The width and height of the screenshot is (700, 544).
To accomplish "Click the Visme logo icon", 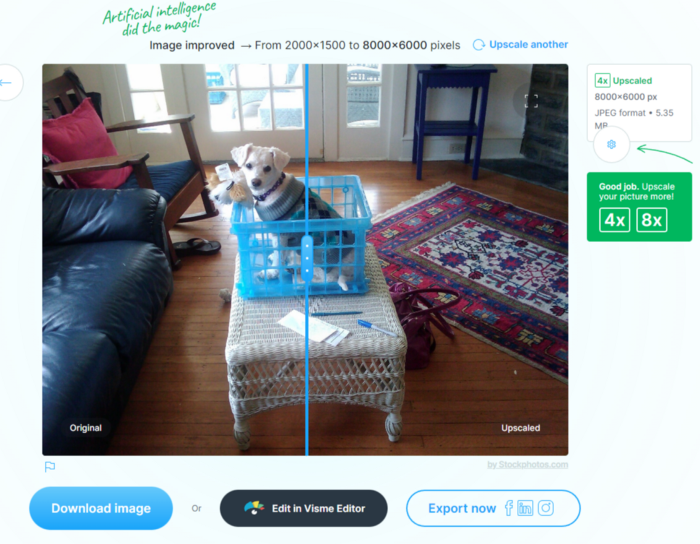I will click(x=254, y=508).
